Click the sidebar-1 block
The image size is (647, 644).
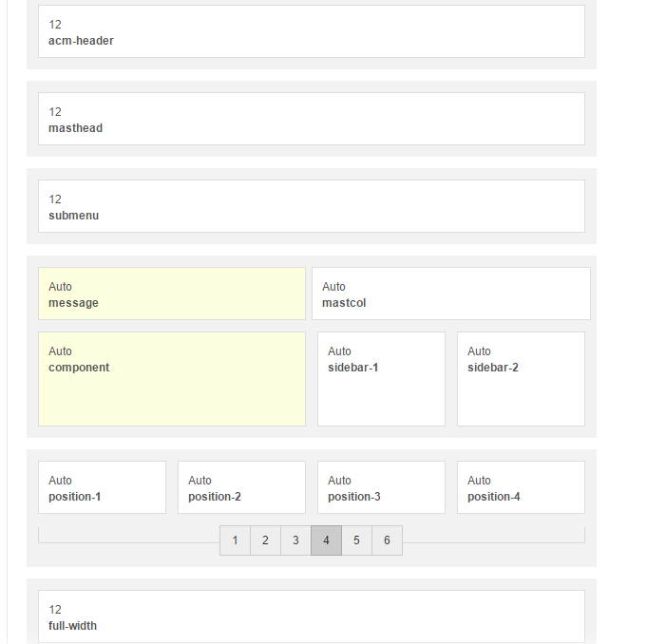[381, 379]
